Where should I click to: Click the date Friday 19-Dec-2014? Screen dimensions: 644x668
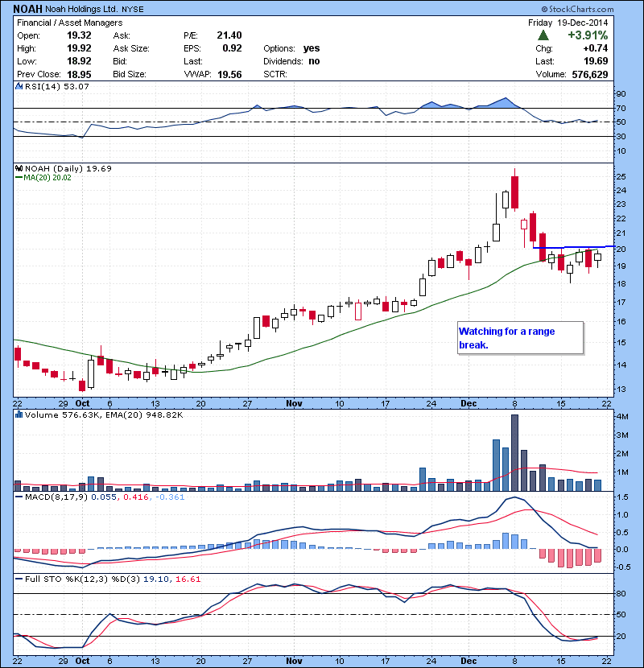click(568, 23)
